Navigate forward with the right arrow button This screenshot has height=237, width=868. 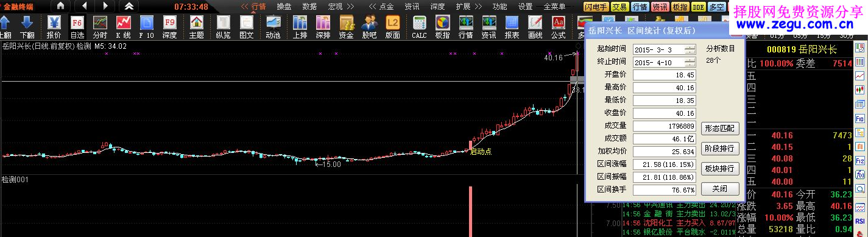(105, 6)
